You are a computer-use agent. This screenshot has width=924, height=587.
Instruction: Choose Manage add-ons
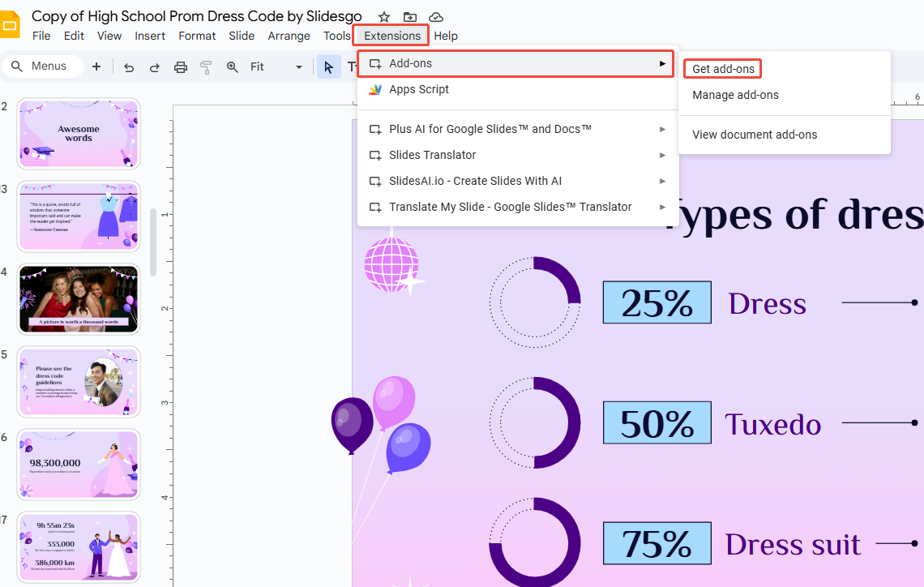(x=734, y=95)
